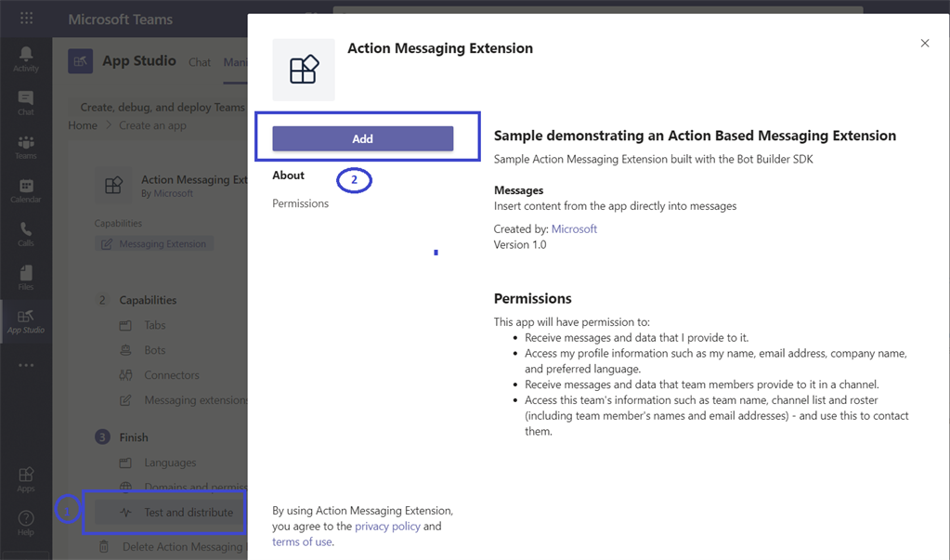Select the Chat tab in App Studio

point(200,62)
